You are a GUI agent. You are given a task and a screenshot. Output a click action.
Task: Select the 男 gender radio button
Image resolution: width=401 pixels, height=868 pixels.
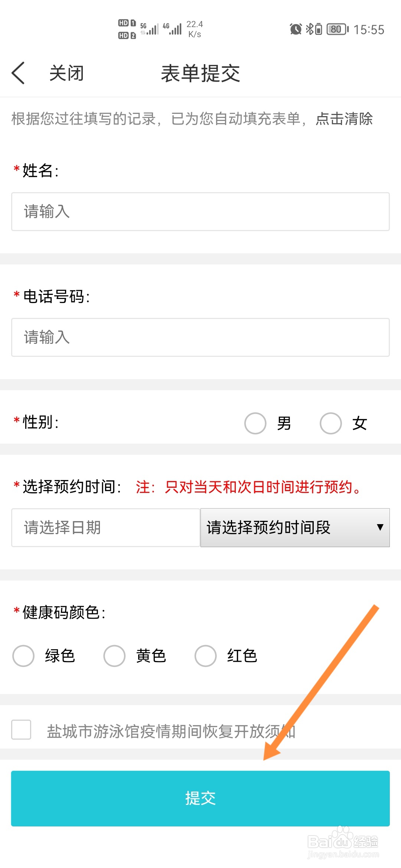(255, 423)
